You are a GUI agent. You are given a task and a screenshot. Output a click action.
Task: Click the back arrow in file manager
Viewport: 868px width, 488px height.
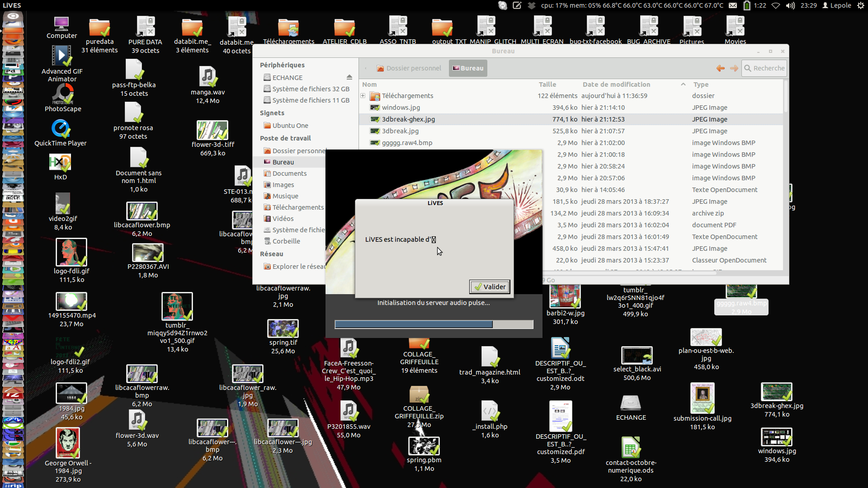pos(721,68)
